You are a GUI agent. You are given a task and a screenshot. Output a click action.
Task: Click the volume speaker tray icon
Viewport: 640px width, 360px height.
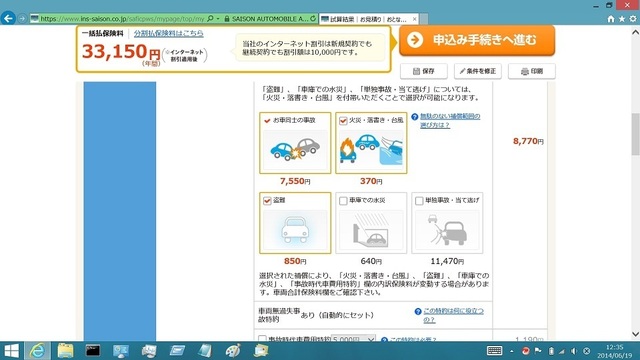pyautogui.click(x=574, y=351)
